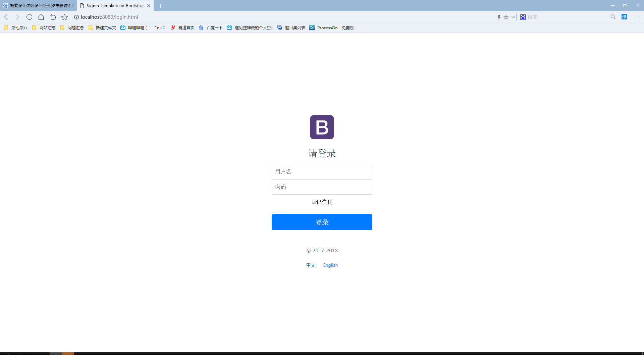This screenshot has height=355, width=644.
Task: Focus the 用户名 username field
Action: 322,171
